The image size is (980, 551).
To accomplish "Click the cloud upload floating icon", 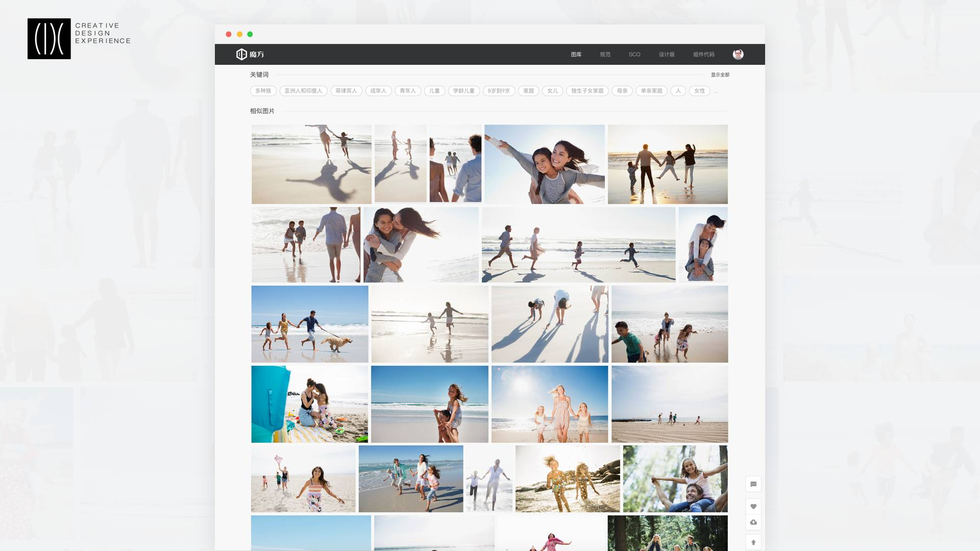I will click(753, 522).
